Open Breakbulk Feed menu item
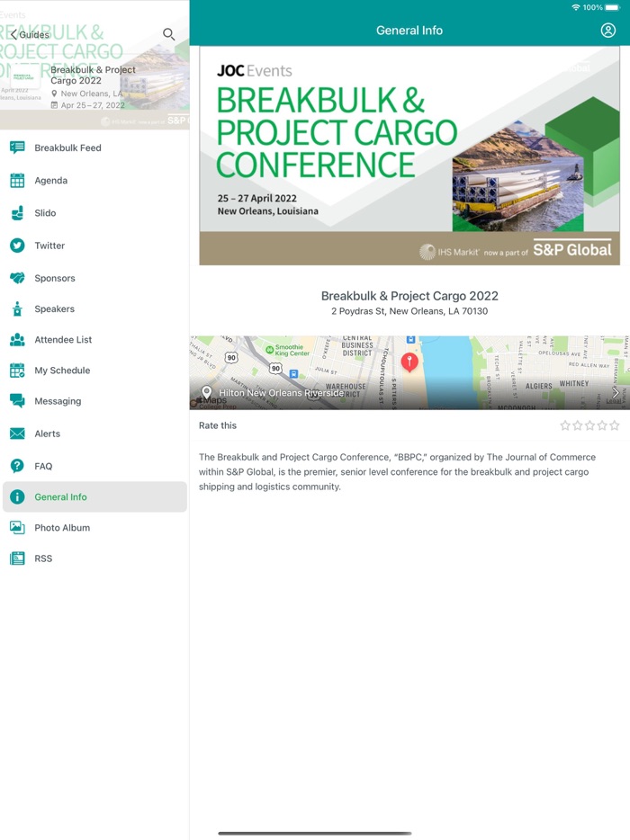 94,147
